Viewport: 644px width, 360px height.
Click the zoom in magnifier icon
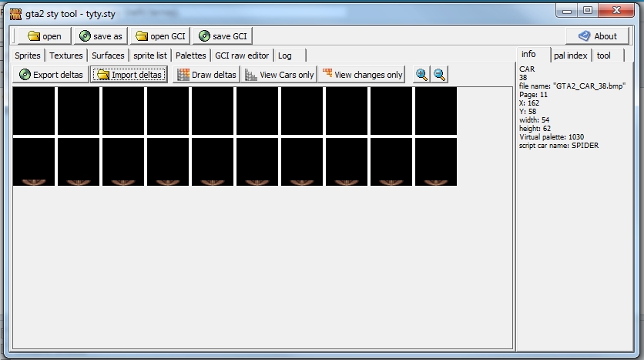(421, 75)
